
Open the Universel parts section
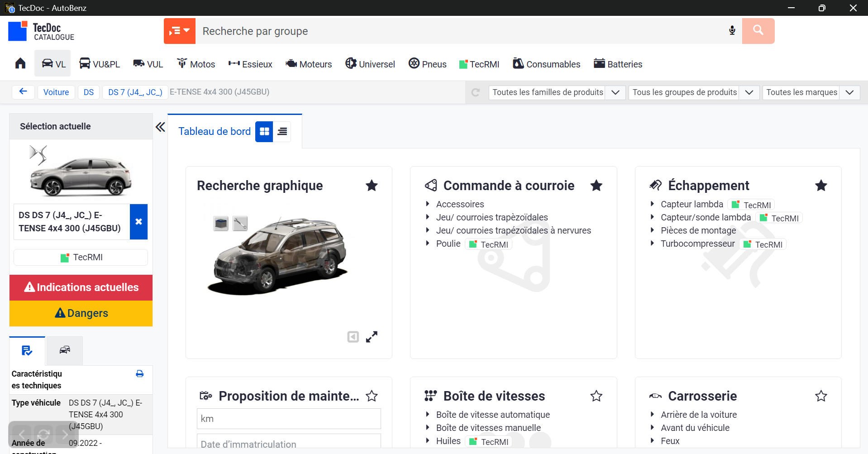pyautogui.click(x=370, y=64)
